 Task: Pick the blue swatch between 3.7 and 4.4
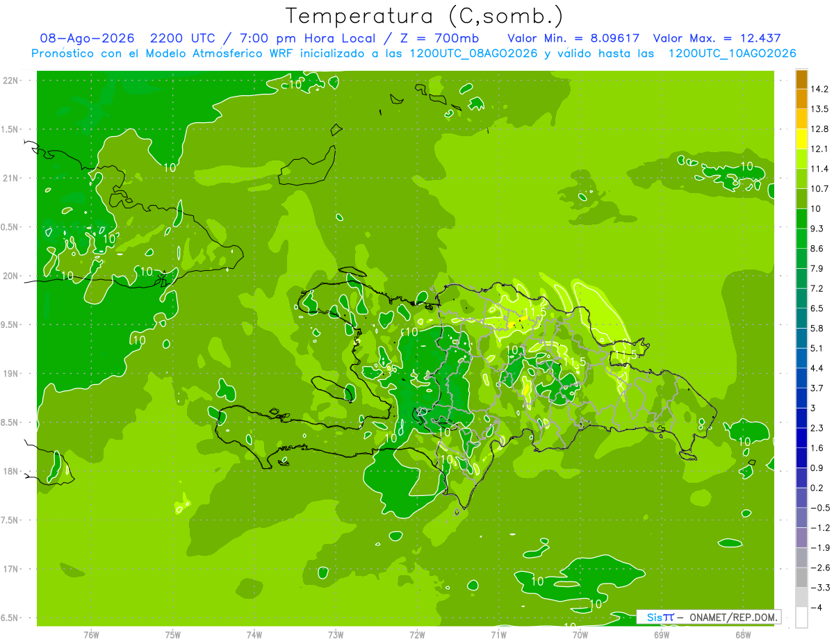[801, 378]
